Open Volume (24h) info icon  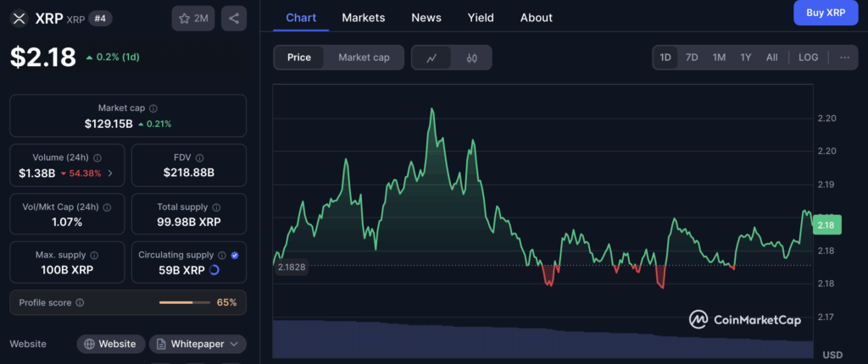(x=97, y=157)
